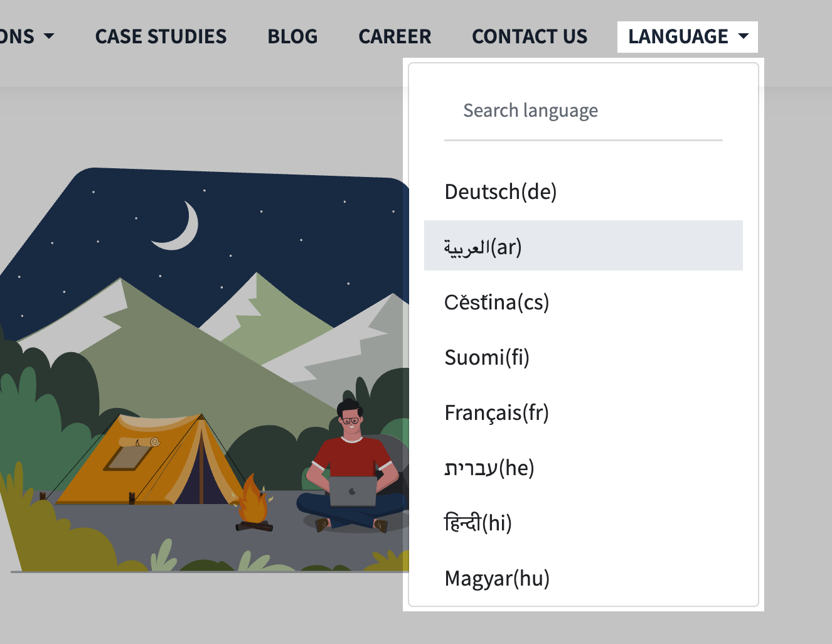Viewport: 832px width, 644px height.
Task: Collapse the Language dropdown menu label
Action: click(x=678, y=37)
